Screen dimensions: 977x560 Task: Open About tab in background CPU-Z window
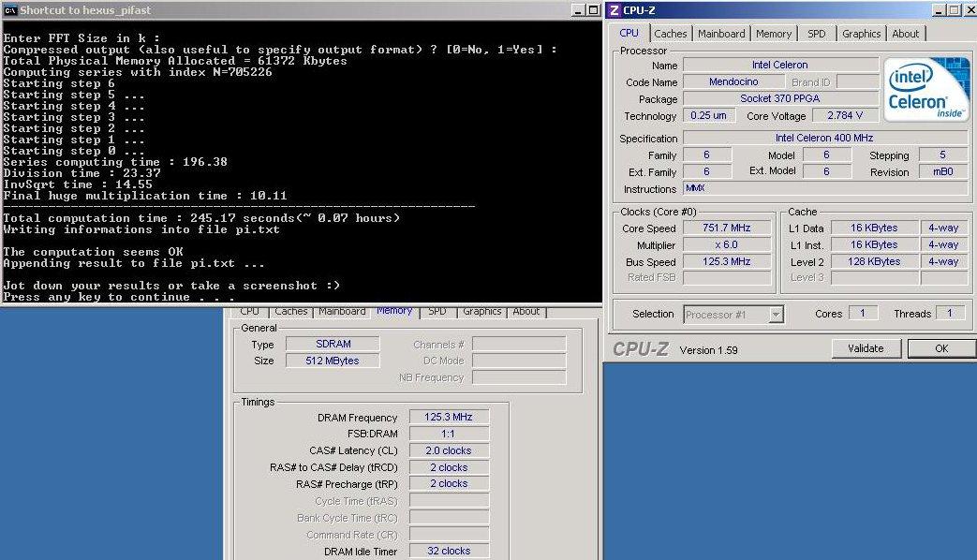[526, 312]
